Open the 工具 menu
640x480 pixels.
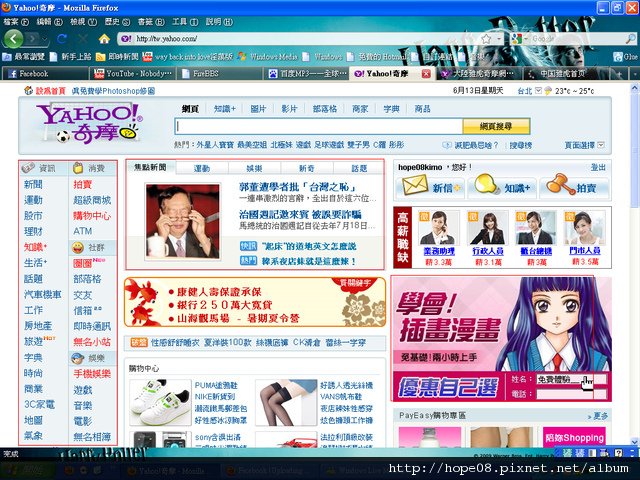(x=185, y=22)
